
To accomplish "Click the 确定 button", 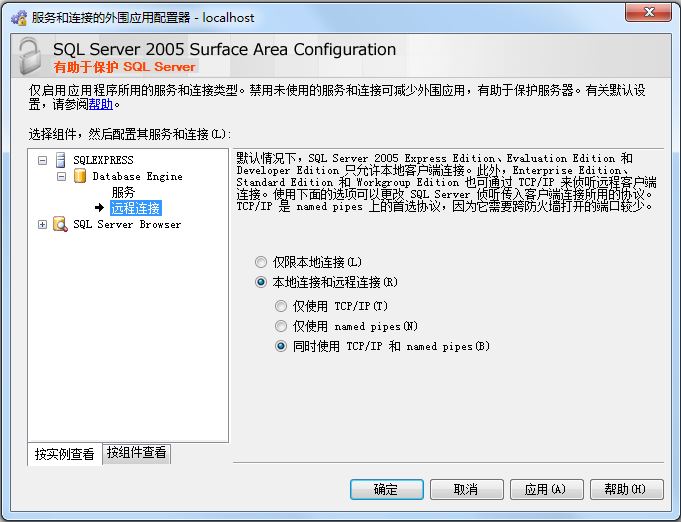I will pyautogui.click(x=387, y=489).
